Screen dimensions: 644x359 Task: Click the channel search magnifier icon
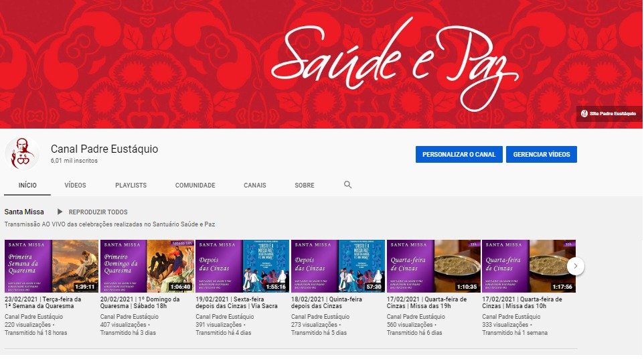coord(347,185)
